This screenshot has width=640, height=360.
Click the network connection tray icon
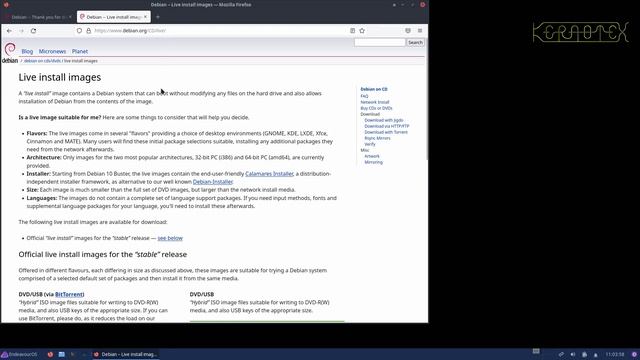561,354
